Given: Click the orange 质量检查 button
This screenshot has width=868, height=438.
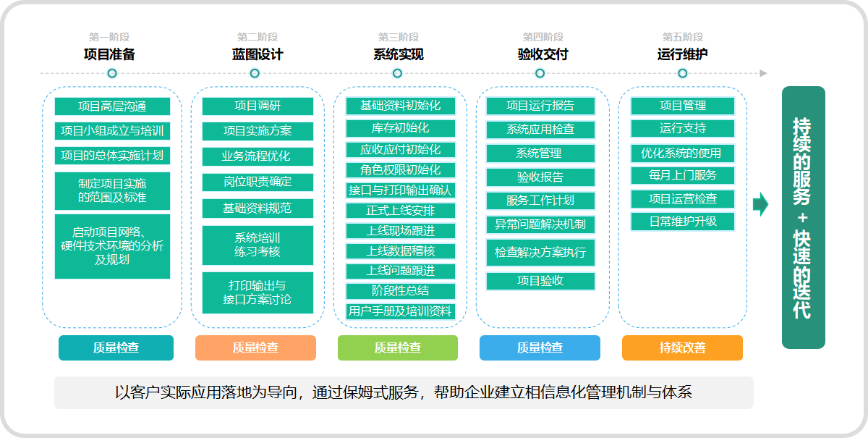Looking at the screenshot, I should click(255, 348).
